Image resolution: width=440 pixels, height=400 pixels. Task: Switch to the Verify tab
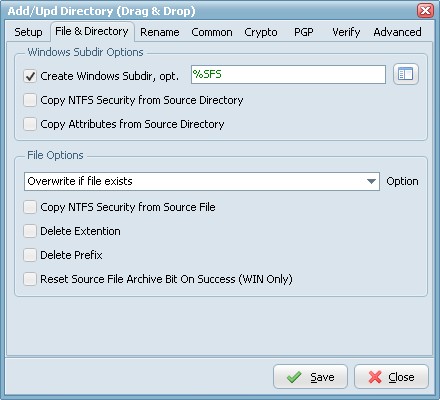pyautogui.click(x=346, y=32)
